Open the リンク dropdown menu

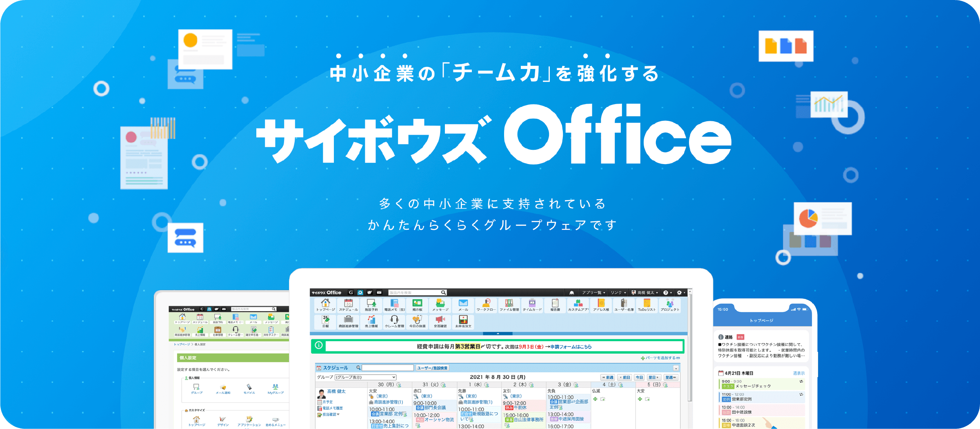click(618, 293)
